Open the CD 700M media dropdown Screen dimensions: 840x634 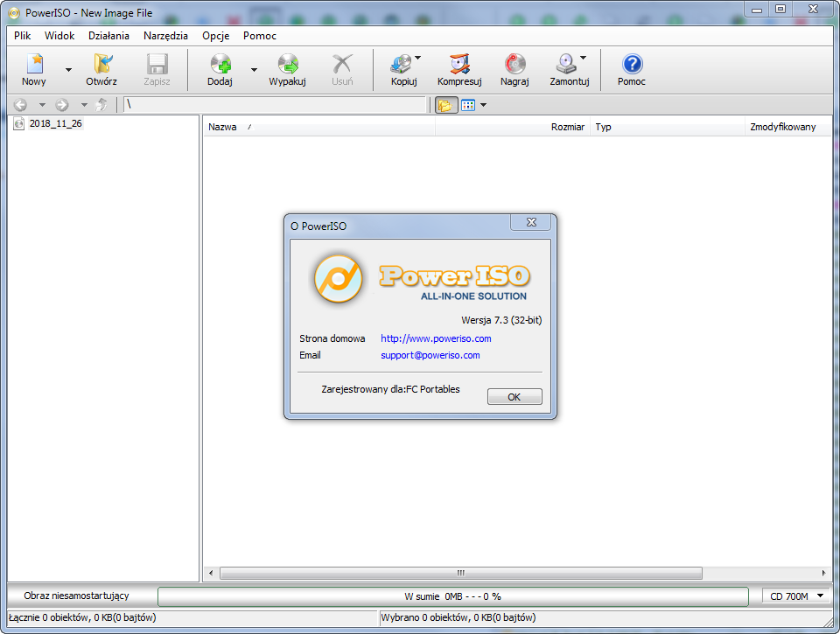point(796,596)
